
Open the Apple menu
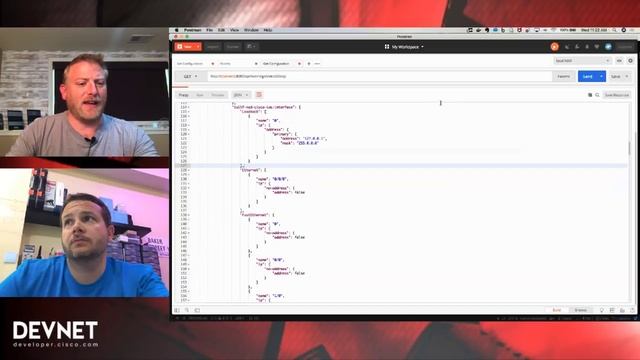(177, 30)
